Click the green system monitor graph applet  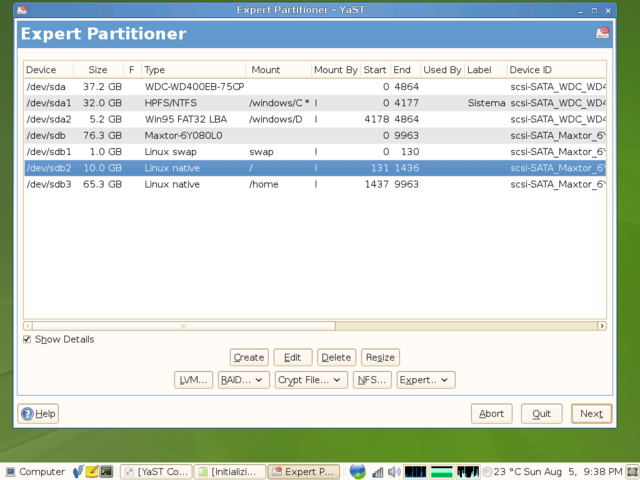(442, 472)
